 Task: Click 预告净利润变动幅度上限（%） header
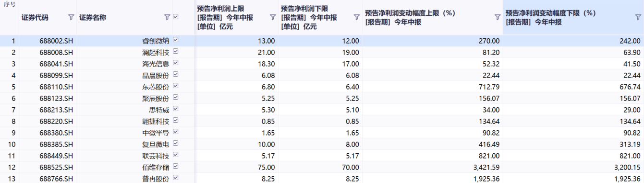[x=410, y=17]
